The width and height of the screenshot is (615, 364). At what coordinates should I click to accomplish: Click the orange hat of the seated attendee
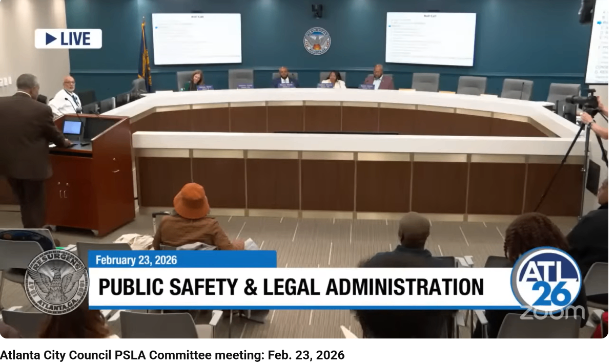point(191,200)
